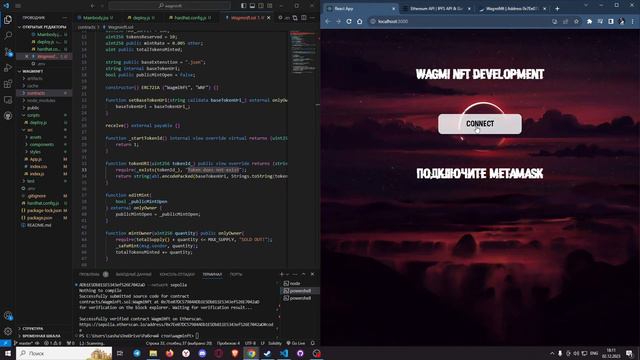The image size is (640, 360).
Task: Switch to deploy.js editor tab
Action: coord(141,18)
